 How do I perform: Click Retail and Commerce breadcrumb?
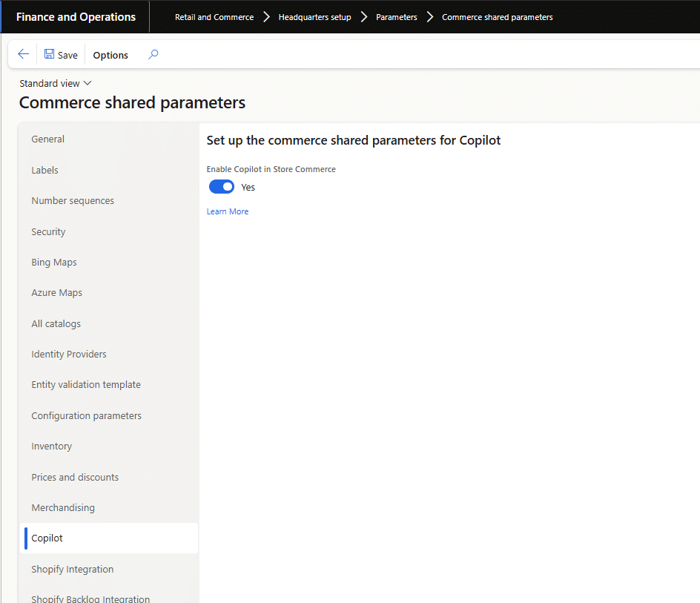pyautogui.click(x=214, y=17)
